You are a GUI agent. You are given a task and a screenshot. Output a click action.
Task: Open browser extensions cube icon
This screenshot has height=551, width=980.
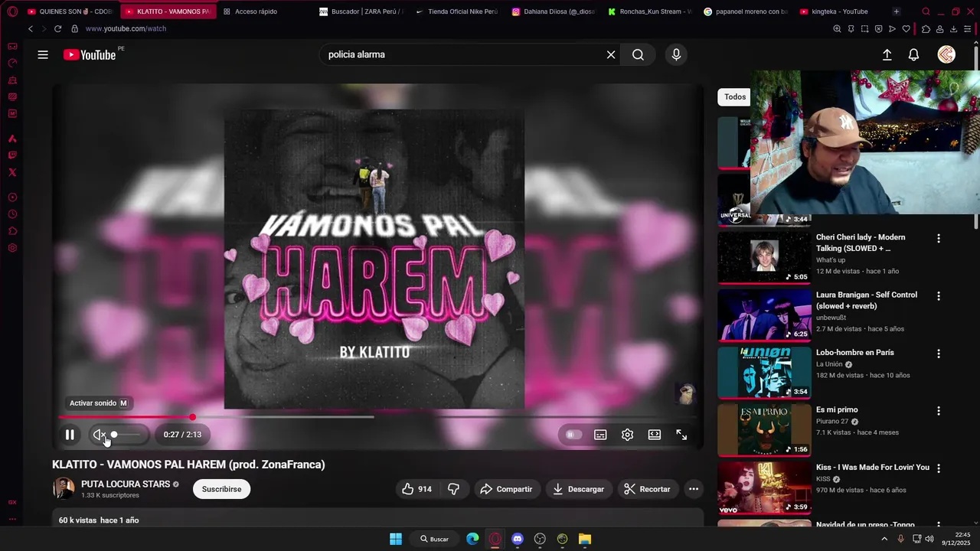[926, 28]
